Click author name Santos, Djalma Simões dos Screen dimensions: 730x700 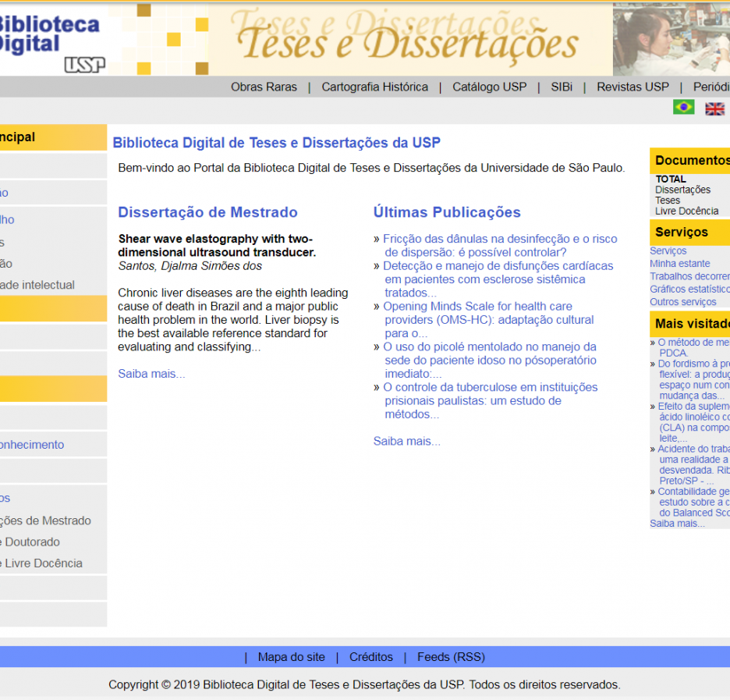coord(190,266)
